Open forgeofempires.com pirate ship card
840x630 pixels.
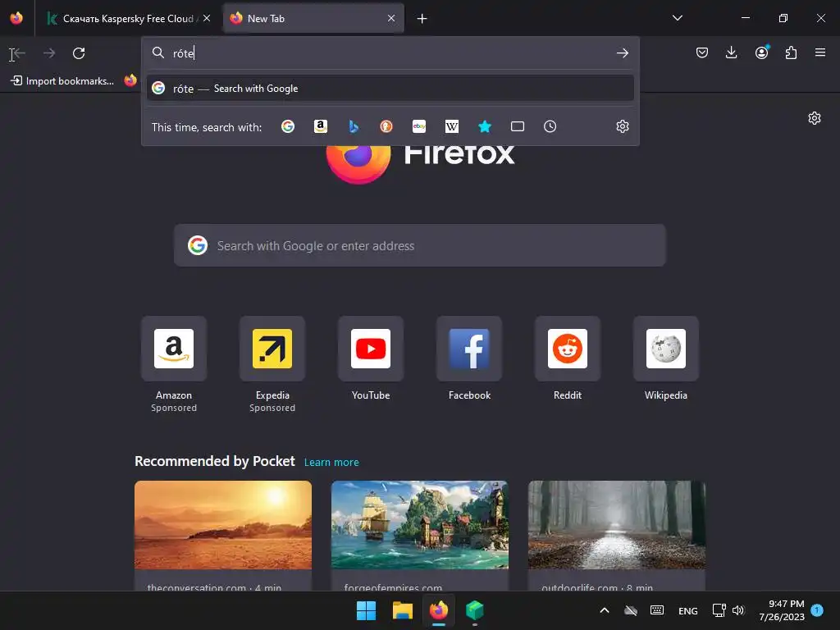point(419,536)
